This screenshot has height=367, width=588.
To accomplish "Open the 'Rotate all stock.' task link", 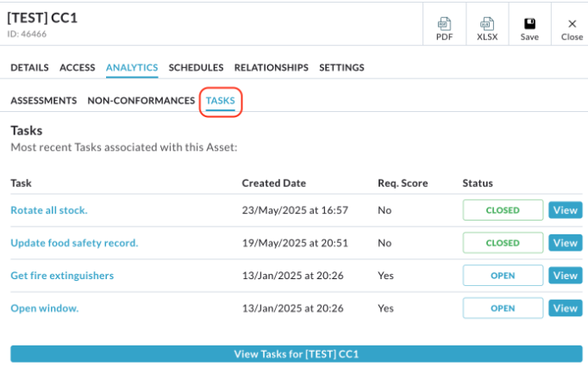I will (49, 210).
